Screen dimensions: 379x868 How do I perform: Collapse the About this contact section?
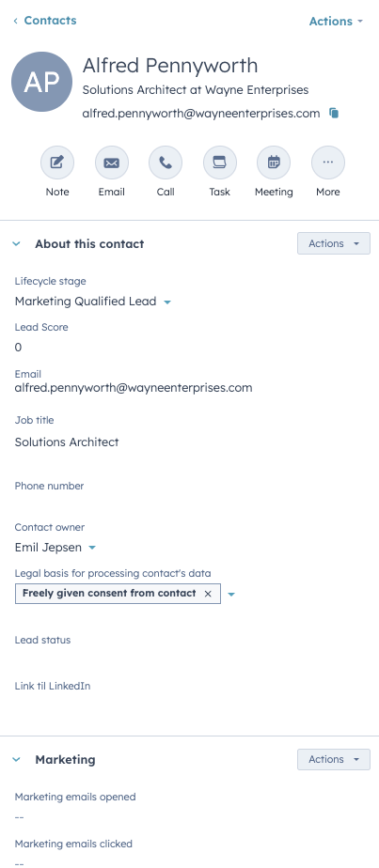17,243
